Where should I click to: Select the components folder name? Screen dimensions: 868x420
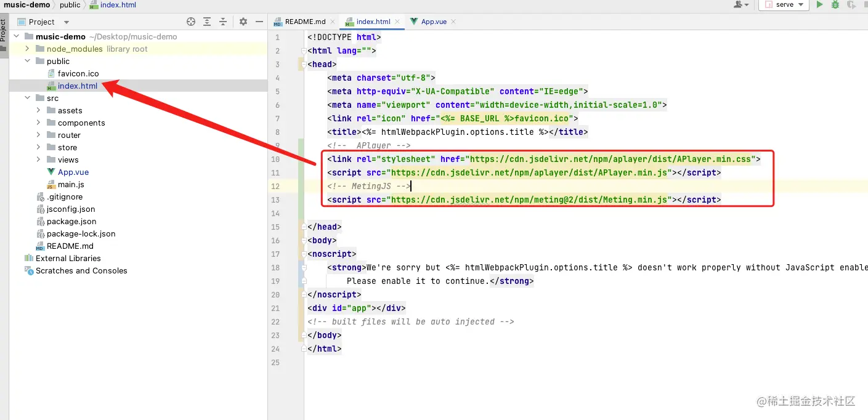[x=81, y=123]
